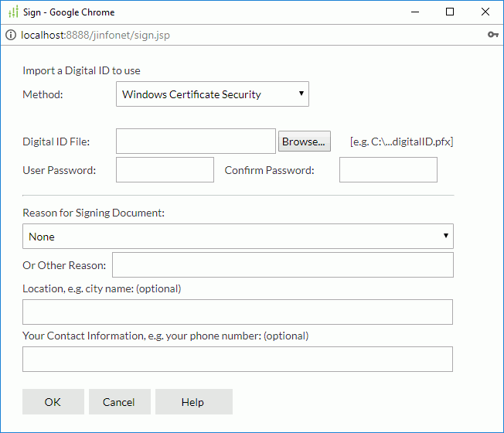Click the Cancel button
The width and height of the screenshot is (504, 433).
[120, 402]
